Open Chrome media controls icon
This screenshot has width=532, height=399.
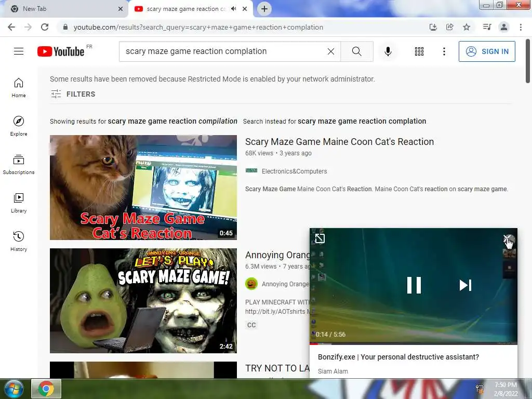[487, 27]
